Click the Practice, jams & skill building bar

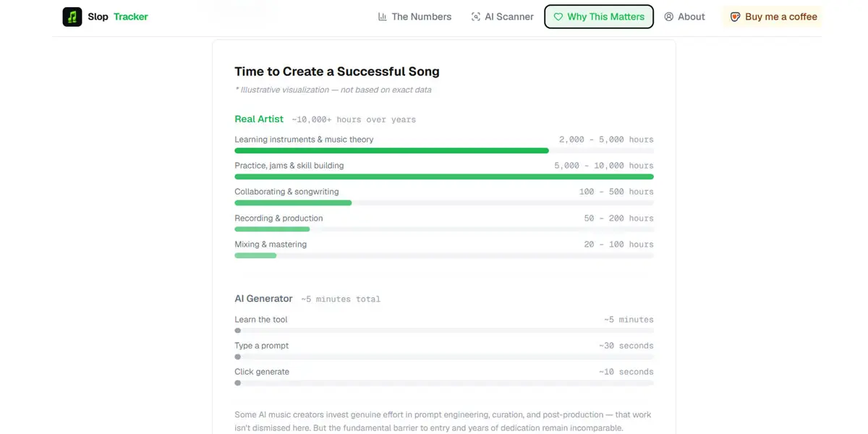point(444,176)
